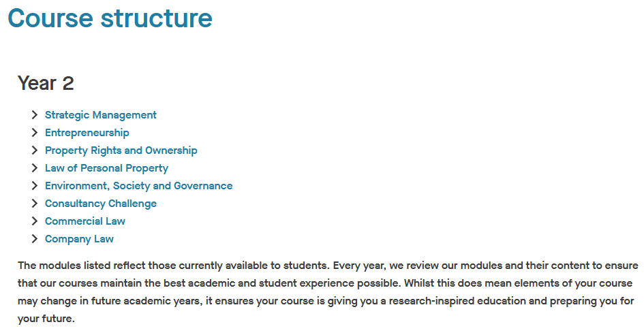Screen dimensions: 644x335
Task: Click the chevron beside Entrepreneurship
Action: [35, 133]
